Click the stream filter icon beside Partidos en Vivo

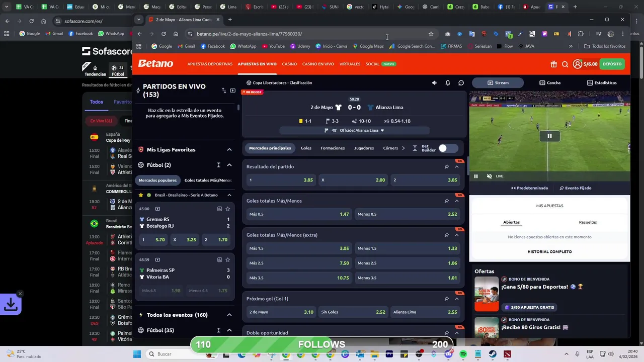[232, 90]
